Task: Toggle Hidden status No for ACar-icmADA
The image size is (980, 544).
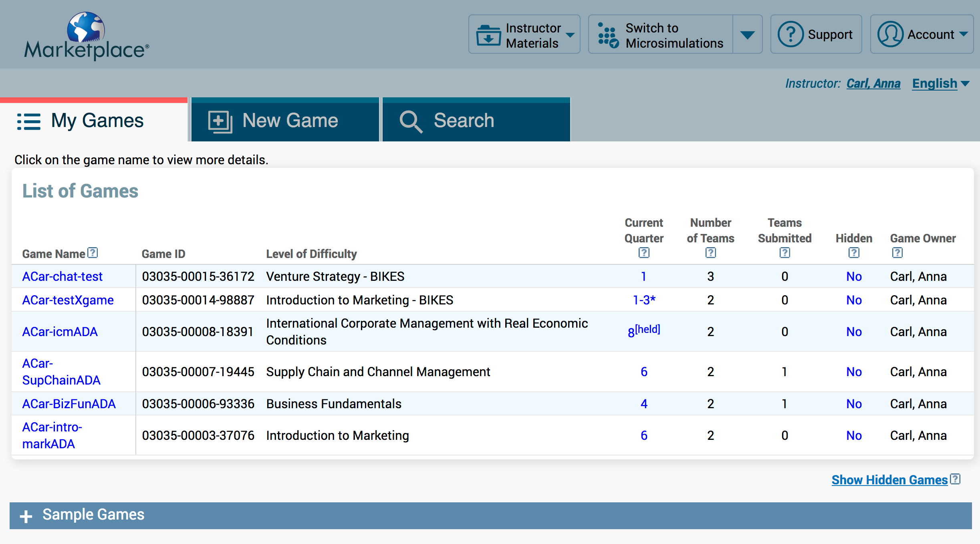Action: [854, 332]
